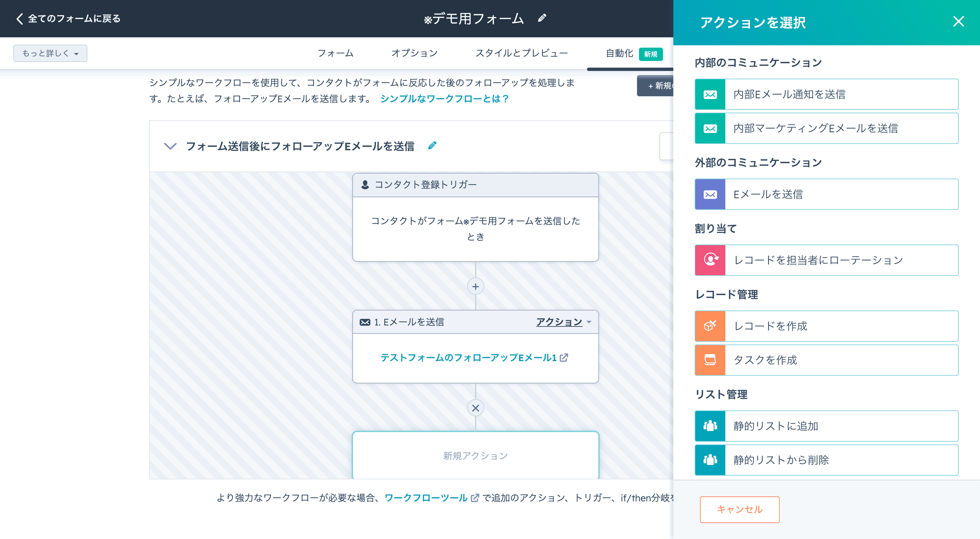Click the pencil icon beside the form title
This screenshot has width=980, height=539.
(542, 18)
